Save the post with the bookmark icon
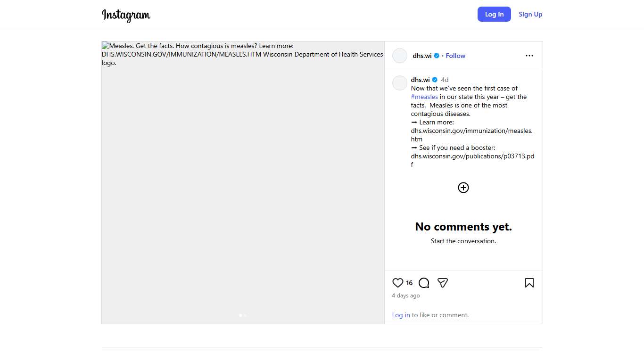 (529, 283)
